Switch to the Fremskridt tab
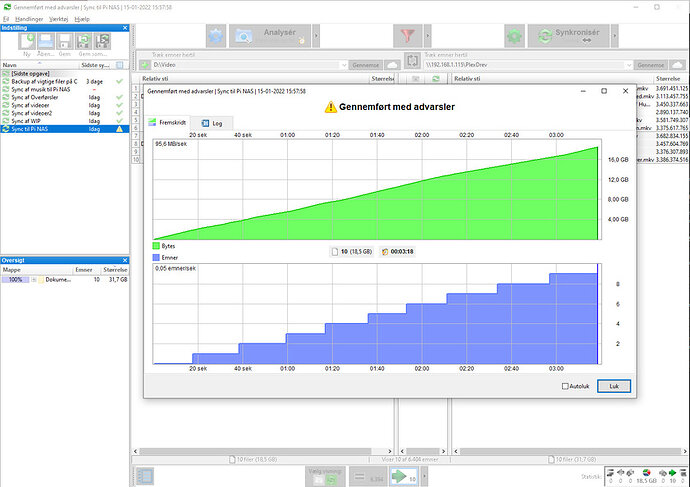This screenshot has height=487, width=690. [168, 123]
